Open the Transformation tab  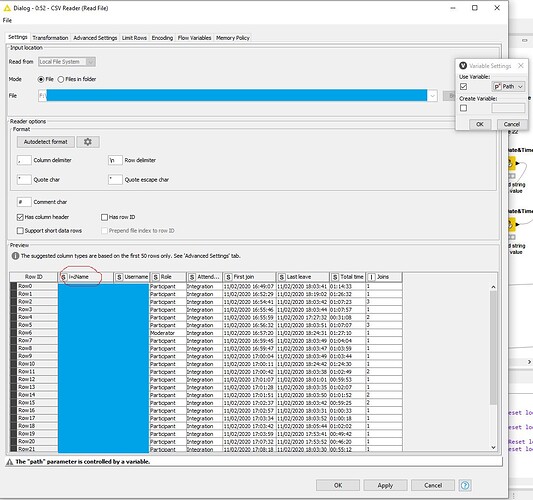coord(50,38)
